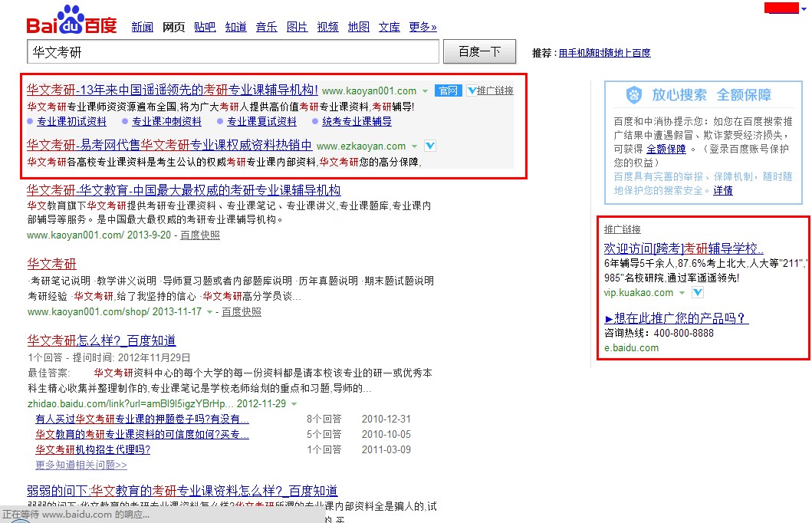The image size is (812, 523).
Task: Open the plain 华文考研 result title
Action: [x=52, y=264]
